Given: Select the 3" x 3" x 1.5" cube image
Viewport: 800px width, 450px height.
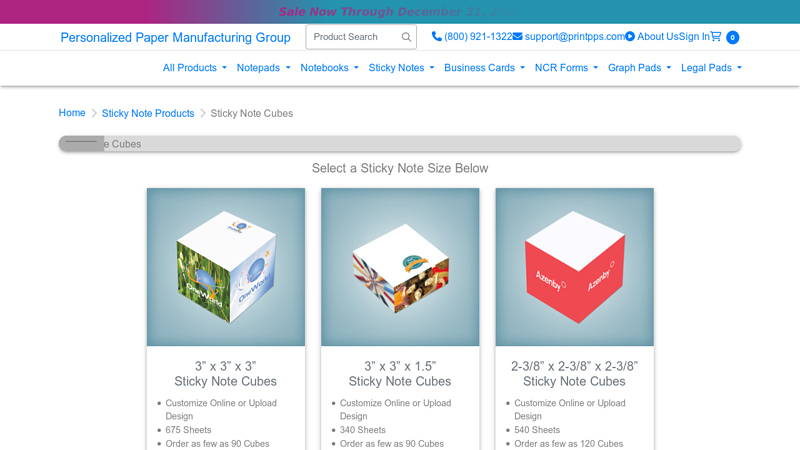Looking at the screenshot, I should pos(400,267).
